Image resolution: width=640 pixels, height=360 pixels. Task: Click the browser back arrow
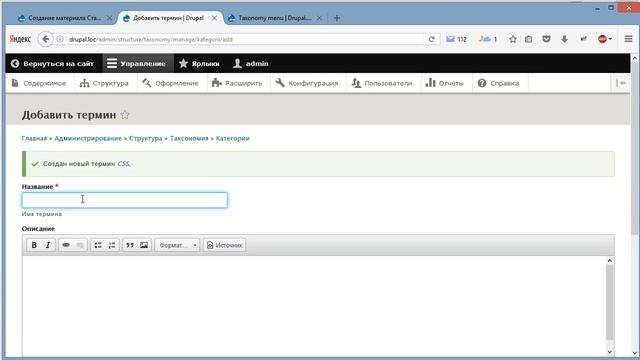point(45,39)
